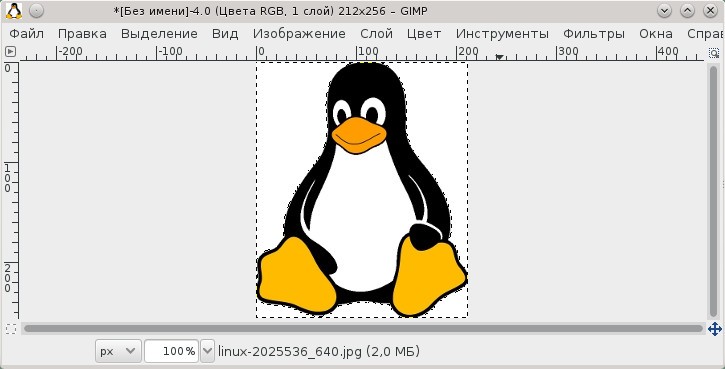Open the Фильтры menu
The image size is (725, 369).
[594, 34]
